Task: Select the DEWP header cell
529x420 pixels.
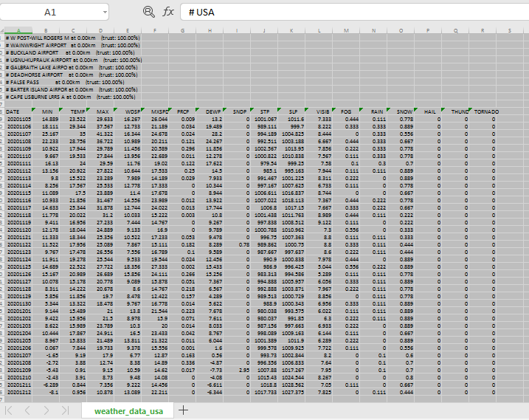Action: pyautogui.click(x=210, y=111)
